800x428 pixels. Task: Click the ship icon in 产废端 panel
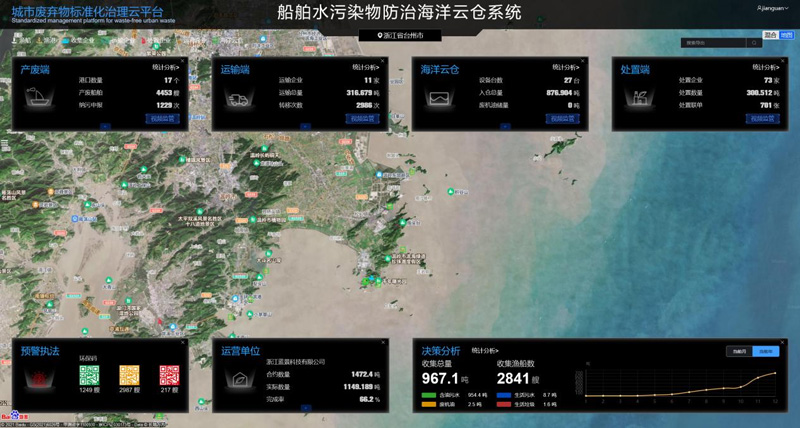tap(40, 99)
